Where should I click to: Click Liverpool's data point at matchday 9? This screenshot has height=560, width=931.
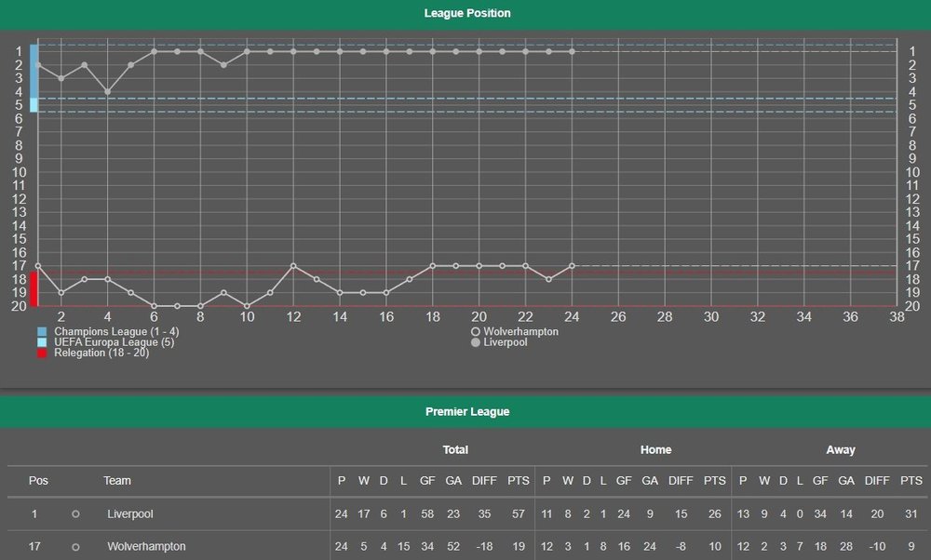[223, 65]
